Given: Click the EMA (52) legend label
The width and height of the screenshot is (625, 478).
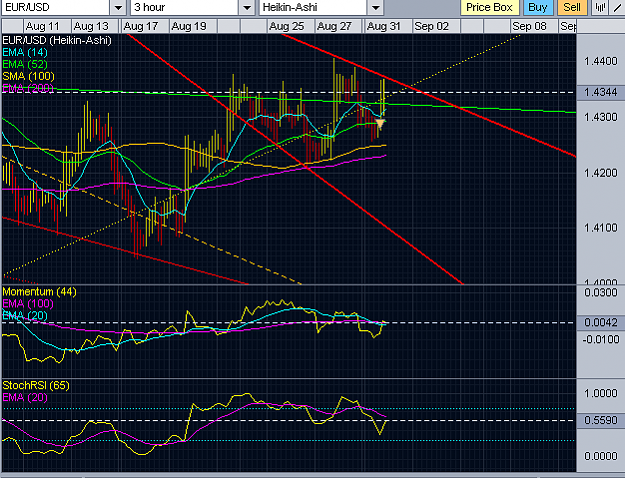Looking at the screenshot, I should coord(25,64).
